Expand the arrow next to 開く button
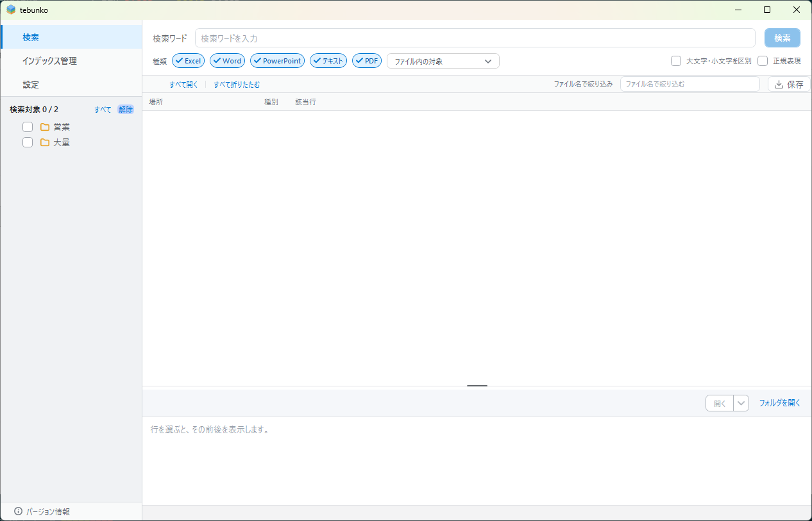The height and width of the screenshot is (521, 812). point(741,403)
